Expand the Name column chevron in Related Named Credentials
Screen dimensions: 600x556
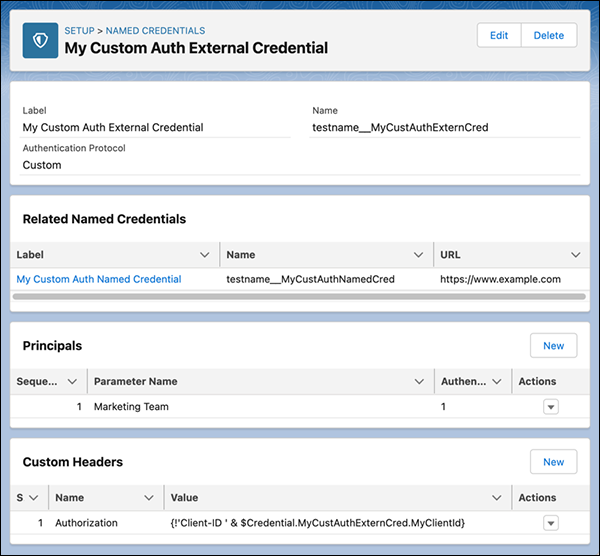pos(418,254)
